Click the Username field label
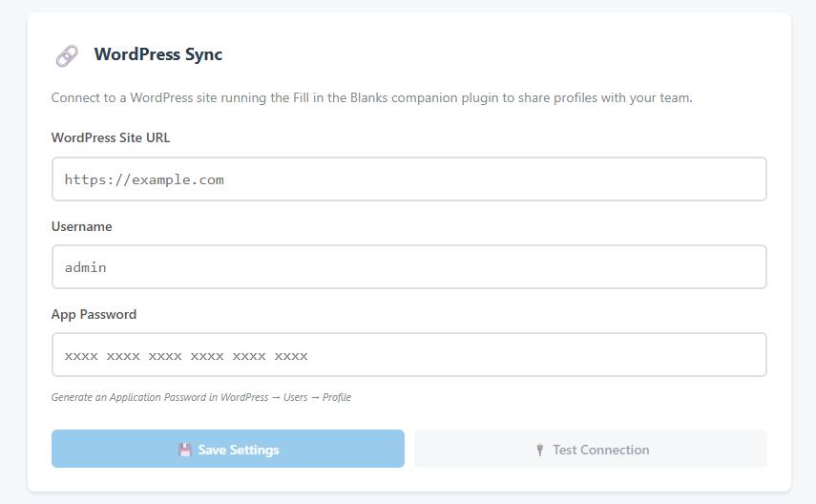 [82, 226]
